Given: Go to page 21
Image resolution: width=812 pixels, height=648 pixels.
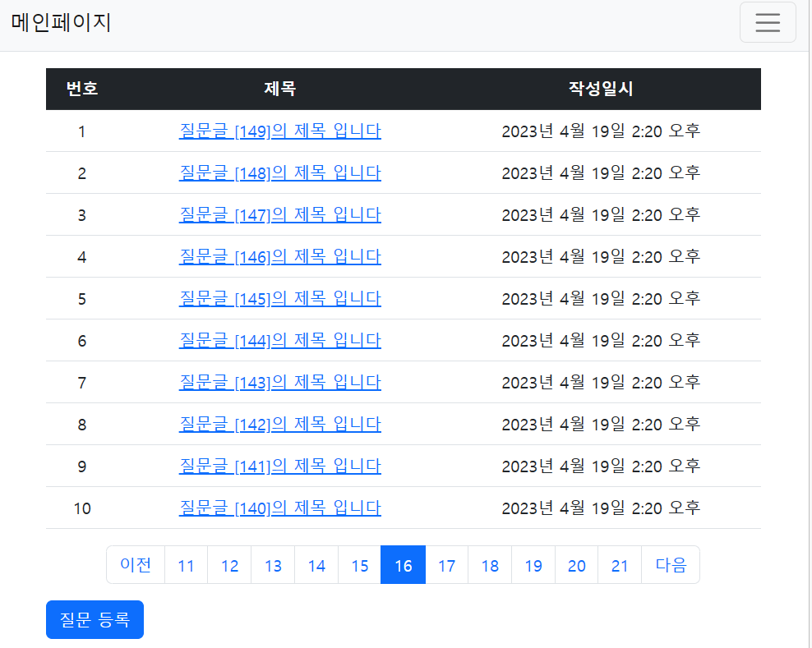Looking at the screenshot, I should [x=620, y=565].
